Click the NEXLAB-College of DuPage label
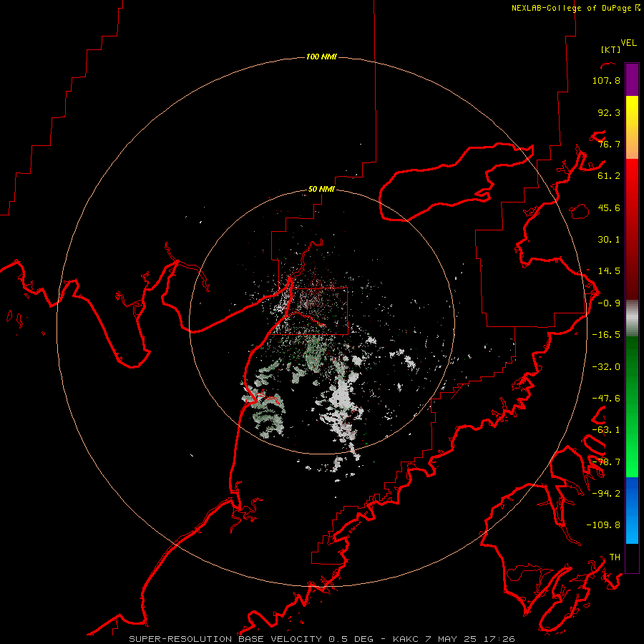Screen dimensions: 644x644 click(571, 8)
